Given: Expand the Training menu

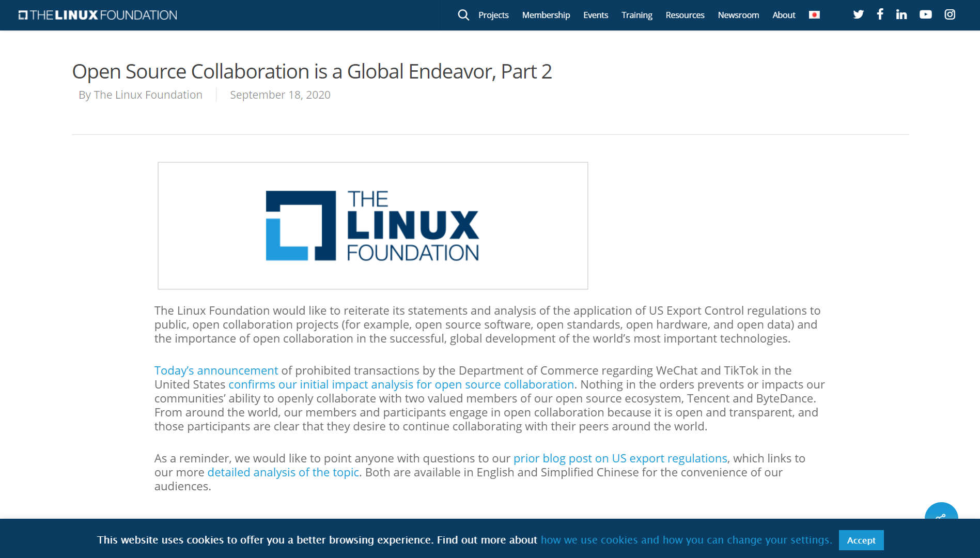Looking at the screenshot, I should (x=636, y=15).
